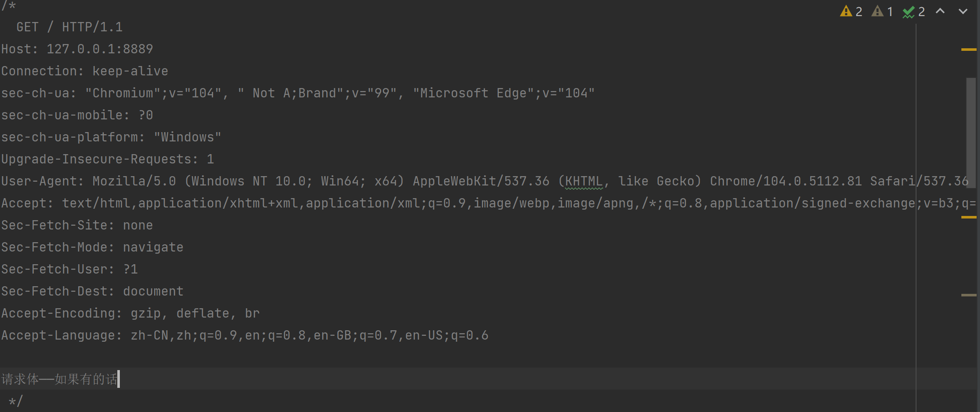Image resolution: width=980 pixels, height=412 pixels.
Task: Click the "Windows" platform value
Action: (187, 137)
